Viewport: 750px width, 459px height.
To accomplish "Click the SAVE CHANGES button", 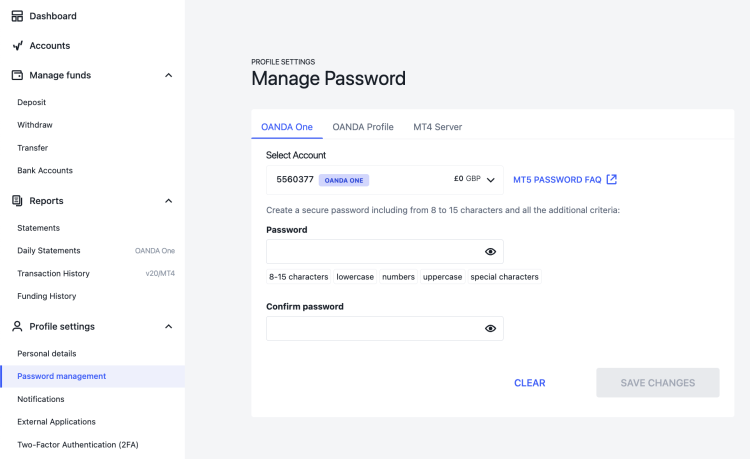I will point(658,382).
